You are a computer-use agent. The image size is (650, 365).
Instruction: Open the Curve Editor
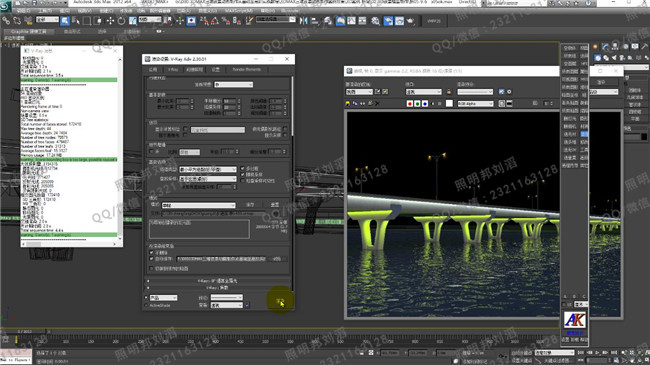[x=352, y=20]
